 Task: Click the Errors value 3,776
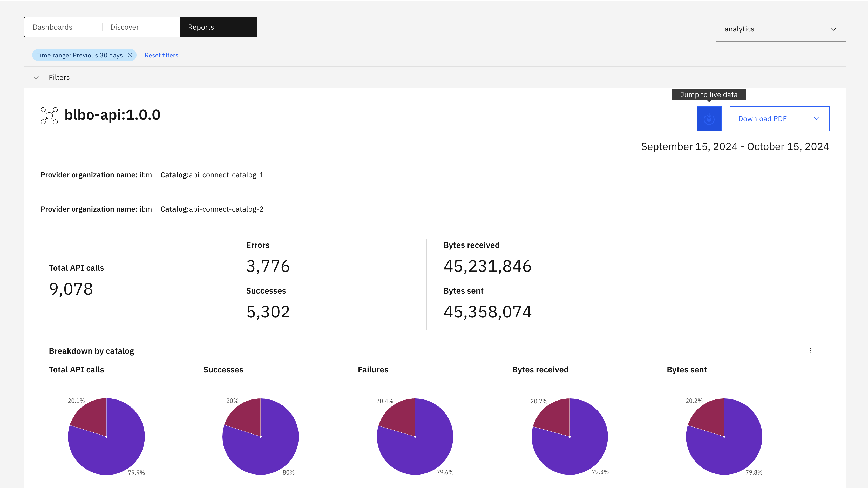click(x=268, y=266)
